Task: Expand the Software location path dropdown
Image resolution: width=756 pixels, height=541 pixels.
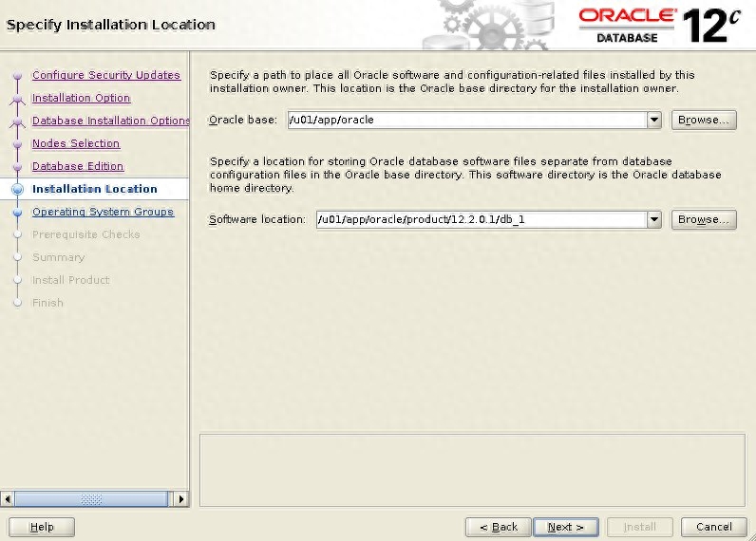Action: click(653, 220)
